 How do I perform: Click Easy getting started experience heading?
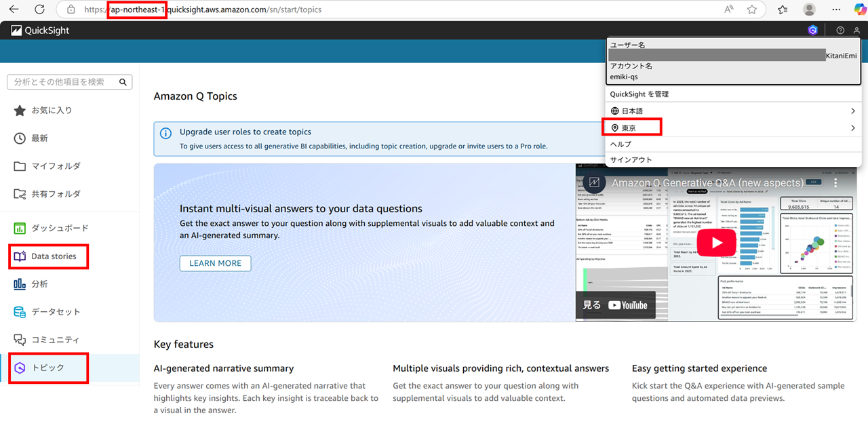pyautogui.click(x=700, y=368)
